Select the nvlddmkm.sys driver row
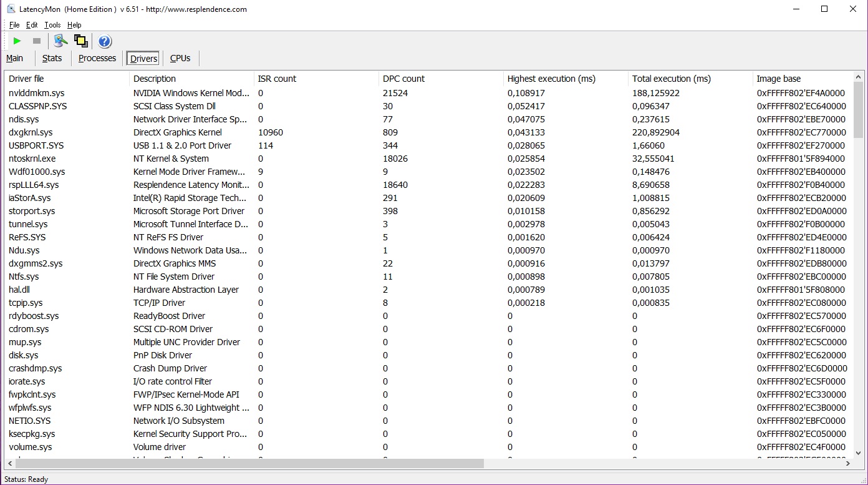The image size is (868, 485). [429, 93]
